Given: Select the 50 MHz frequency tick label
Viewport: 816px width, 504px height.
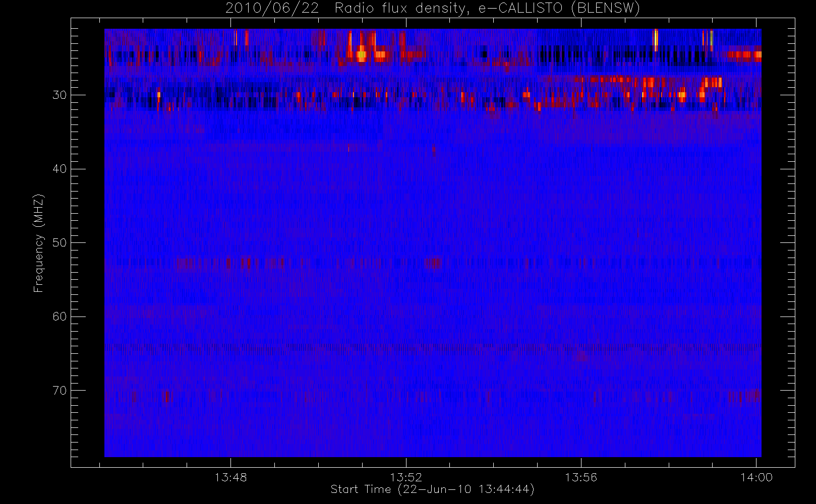Looking at the screenshot, I should (60, 243).
